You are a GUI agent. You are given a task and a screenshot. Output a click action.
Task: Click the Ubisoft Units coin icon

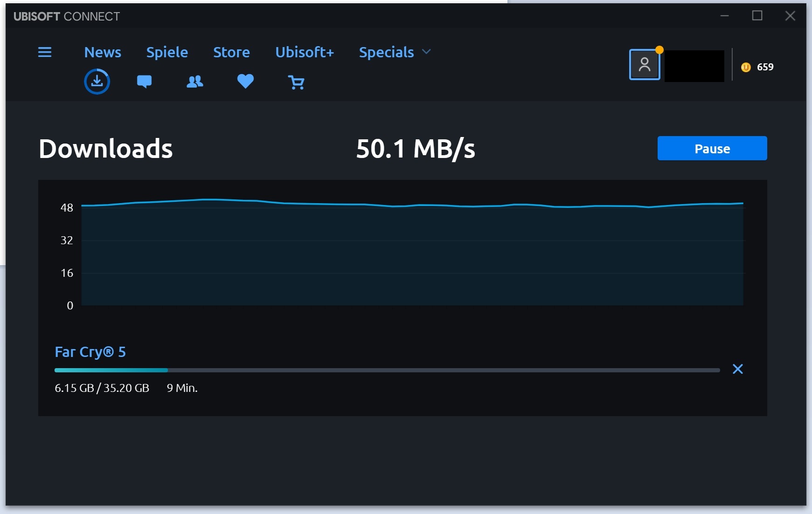pyautogui.click(x=746, y=67)
